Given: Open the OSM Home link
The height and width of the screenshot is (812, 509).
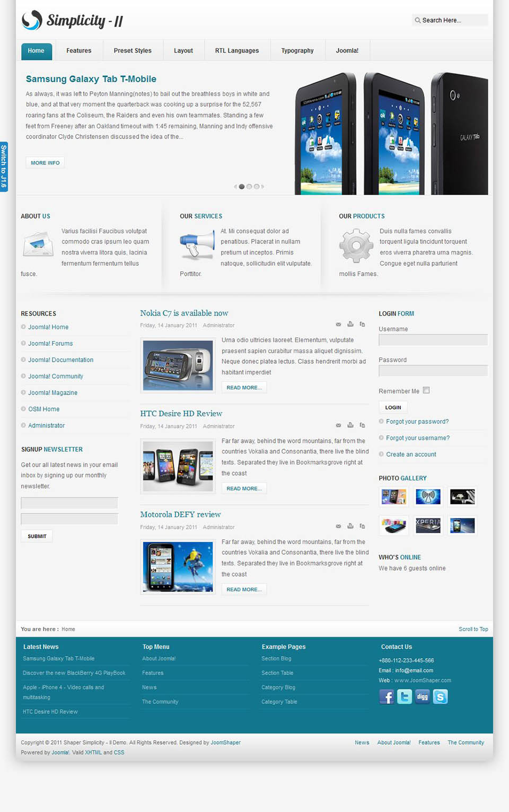Looking at the screenshot, I should pos(43,409).
